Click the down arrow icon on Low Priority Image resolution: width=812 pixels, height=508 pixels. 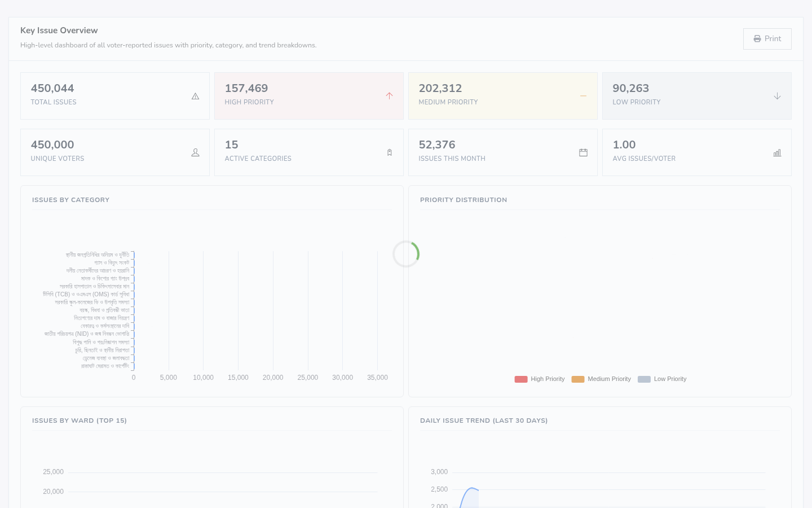pos(777,96)
